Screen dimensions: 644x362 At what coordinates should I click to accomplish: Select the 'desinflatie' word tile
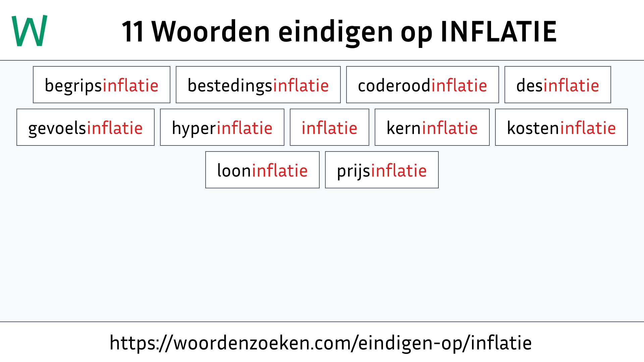click(x=558, y=84)
